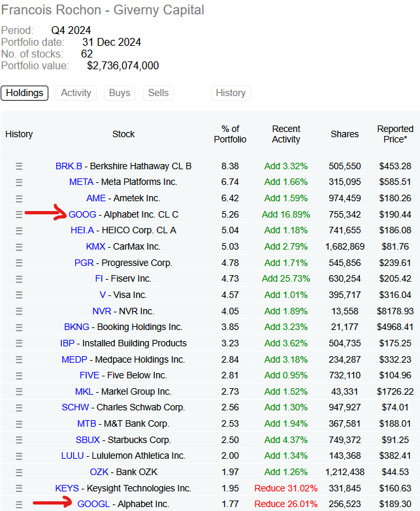Sort by Stock column header
The image size is (420, 511).
click(123, 134)
